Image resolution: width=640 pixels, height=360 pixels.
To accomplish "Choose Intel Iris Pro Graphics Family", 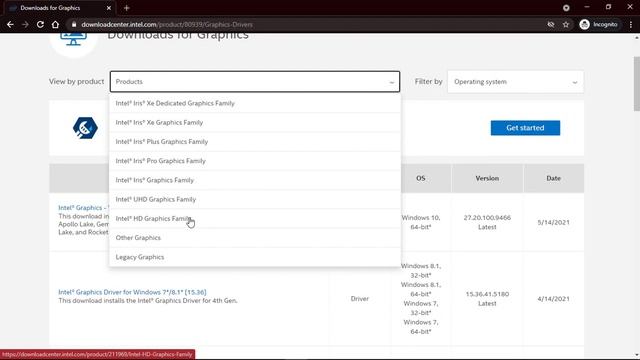I will [x=255, y=161].
